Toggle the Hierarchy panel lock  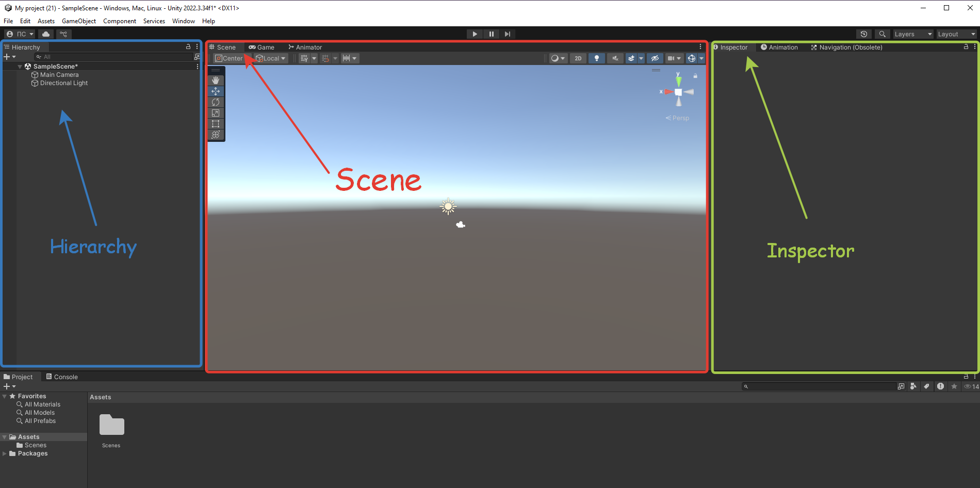(188, 46)
